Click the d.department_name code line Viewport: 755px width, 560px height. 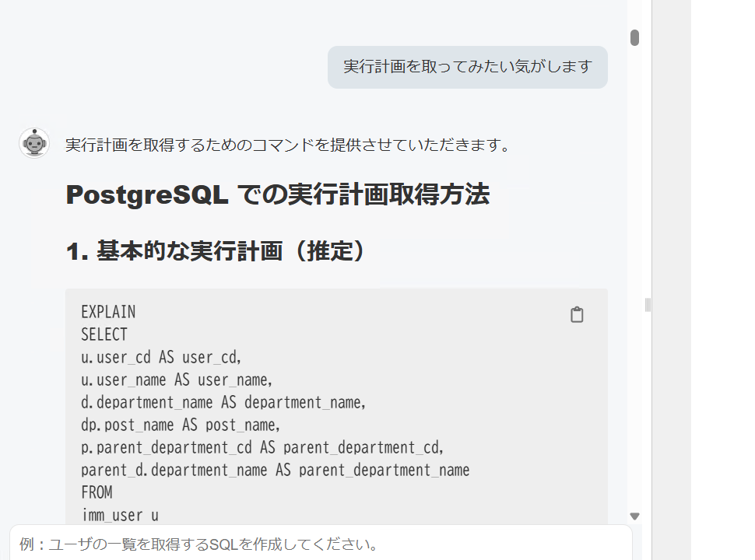tap(223, 403)
